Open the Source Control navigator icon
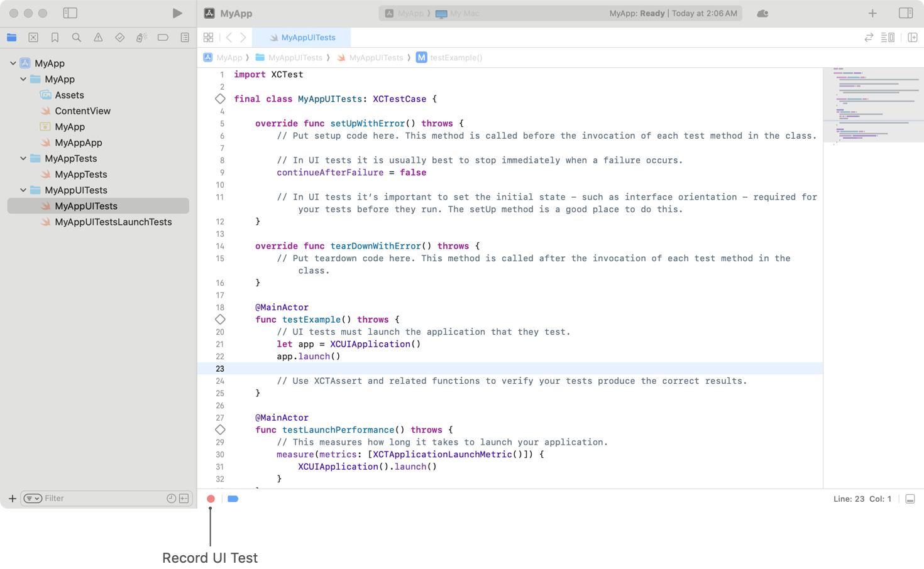924x569 pixels. click(x=33, y=38)
